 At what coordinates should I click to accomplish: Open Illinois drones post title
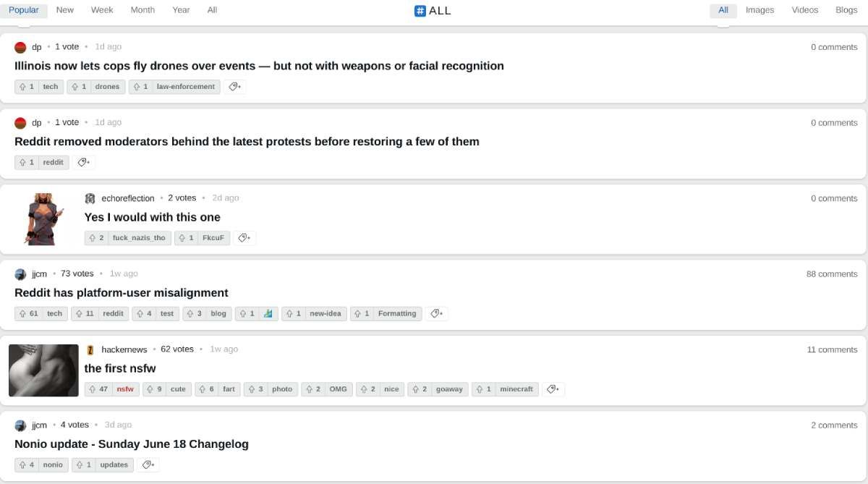pyautogui.click(x=259, y=66)
